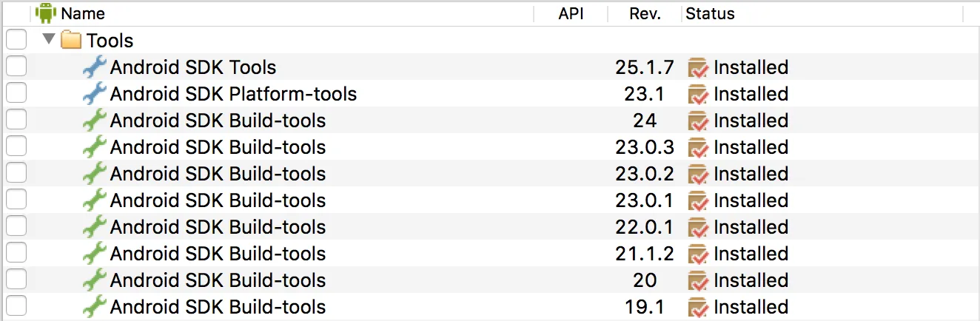Click the revision value 25.1.7
Image resolution: width=980 pixels, height=321 pixels.
[645, 67]
